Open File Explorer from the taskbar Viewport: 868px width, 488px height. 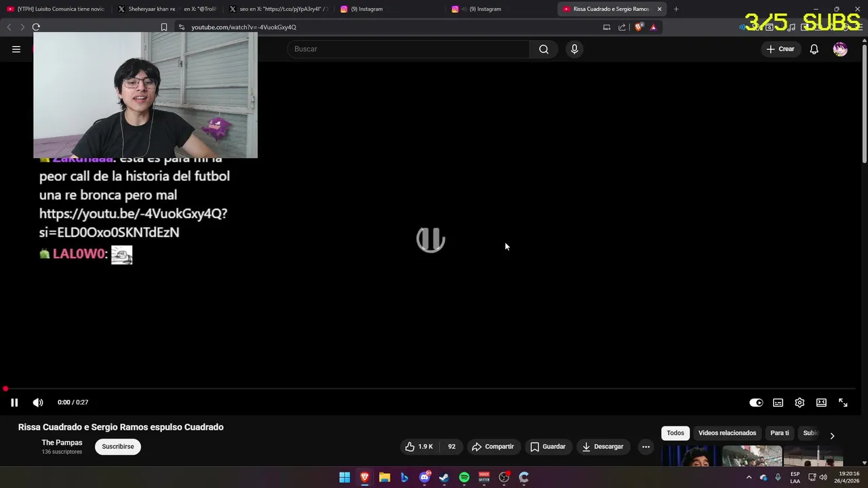[384, 477]
